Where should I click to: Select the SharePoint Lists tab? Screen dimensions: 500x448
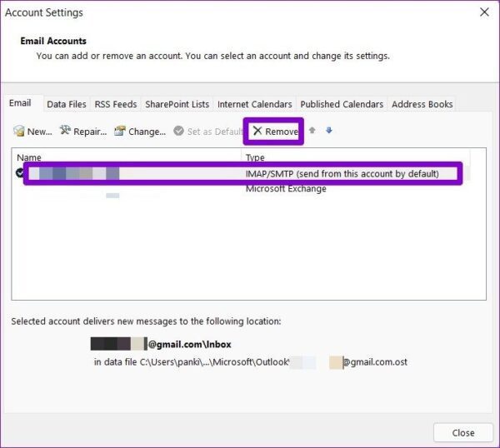[177, 104]
